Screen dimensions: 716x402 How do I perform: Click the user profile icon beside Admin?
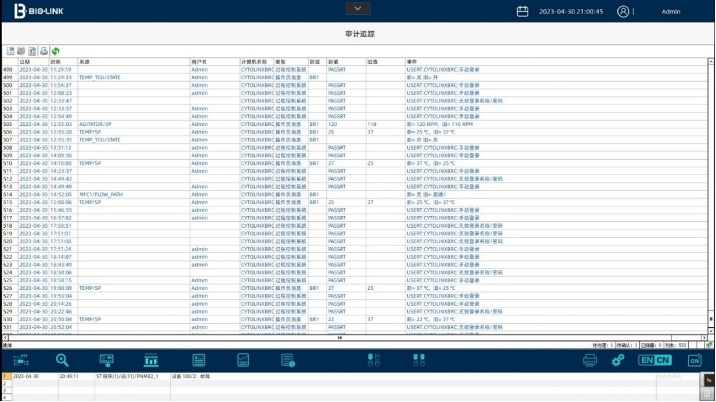tap(624, 12)
